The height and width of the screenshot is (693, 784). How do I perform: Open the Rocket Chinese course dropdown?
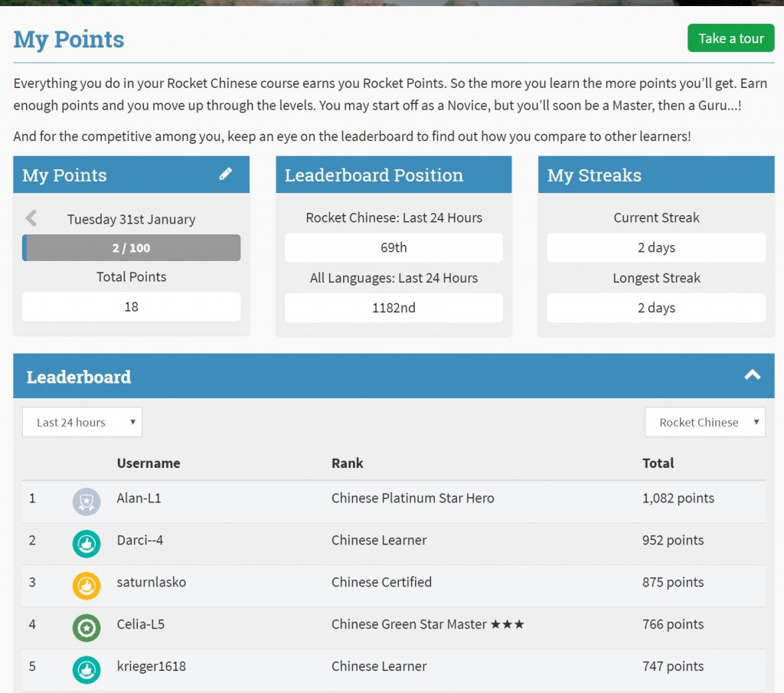click(705, 422)
